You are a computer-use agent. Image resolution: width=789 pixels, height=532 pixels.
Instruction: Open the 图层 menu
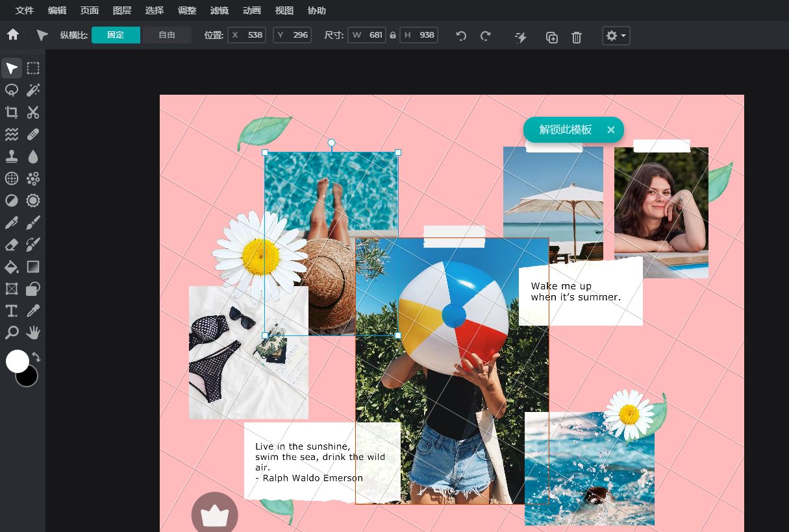[x=122, y=10]
